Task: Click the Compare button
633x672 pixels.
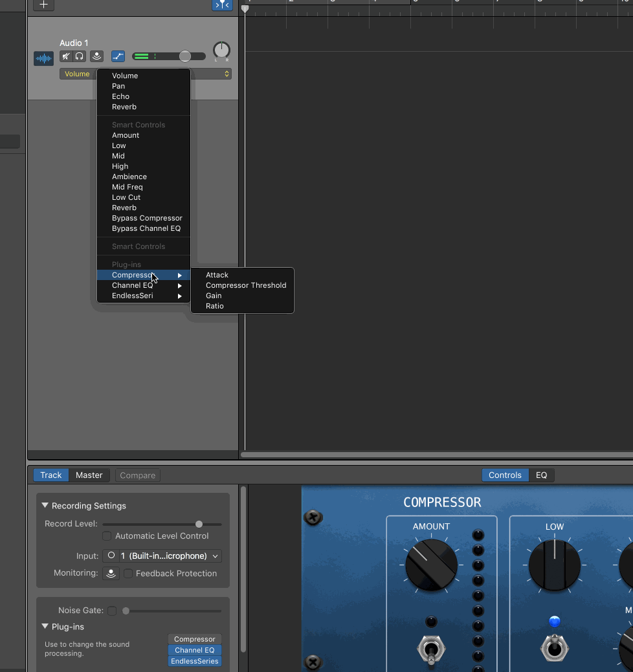Action: coord(138,475)
